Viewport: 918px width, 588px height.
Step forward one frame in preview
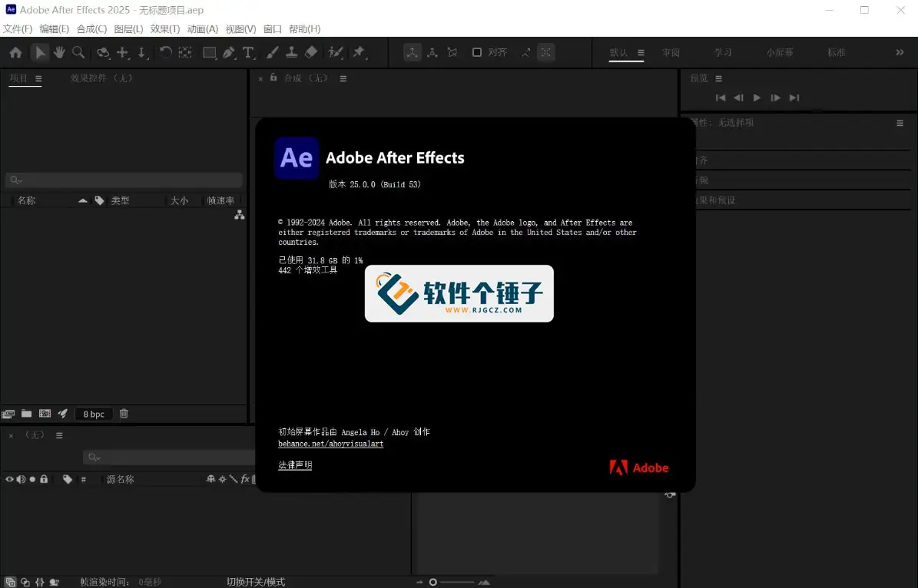775,97
